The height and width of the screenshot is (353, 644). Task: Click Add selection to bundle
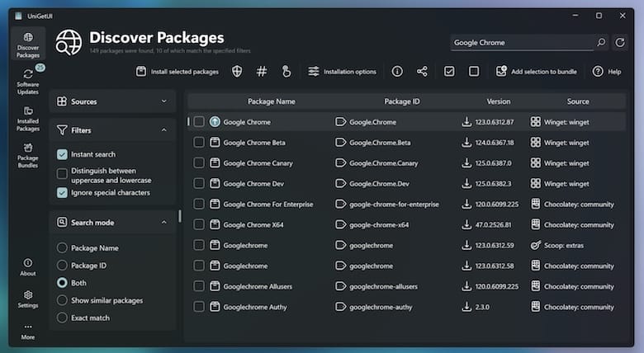pyautogui.click(x=537, y=72)
